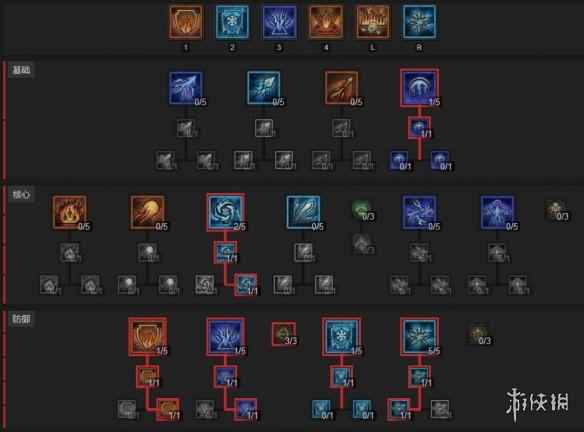Click the Ice Armor snowflake node in 防御
The image size is (584, 432).
click(342, 337)
